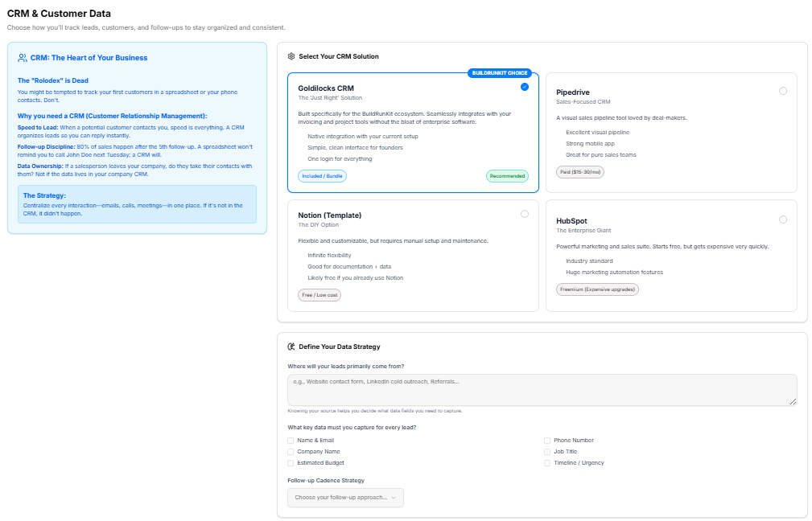Click the 'Data Ownership:' text
Image resolution: width=812 pixels, height=521 pixels.
tap(40, 166)
